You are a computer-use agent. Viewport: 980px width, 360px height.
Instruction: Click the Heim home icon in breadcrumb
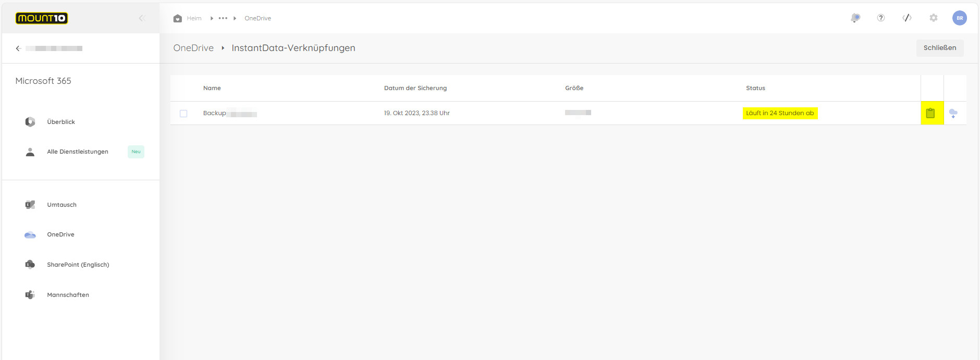(x=178, y=18)
